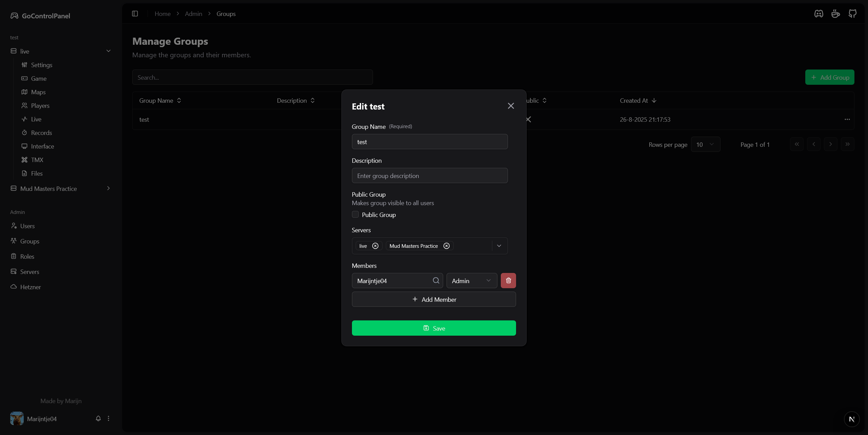868x435 pixels.
Task: Click the Add Member button
Action: point(434,299)
